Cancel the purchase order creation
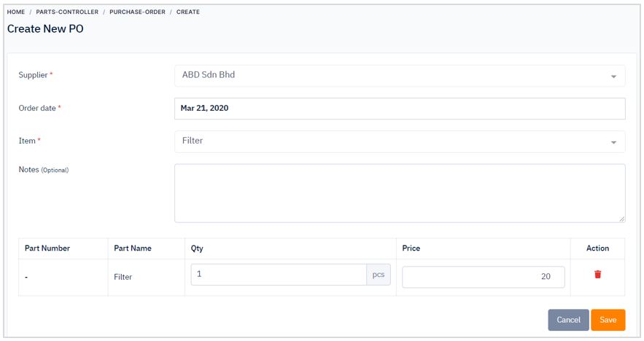Screen dimensions: 644x341 [568, 320]
